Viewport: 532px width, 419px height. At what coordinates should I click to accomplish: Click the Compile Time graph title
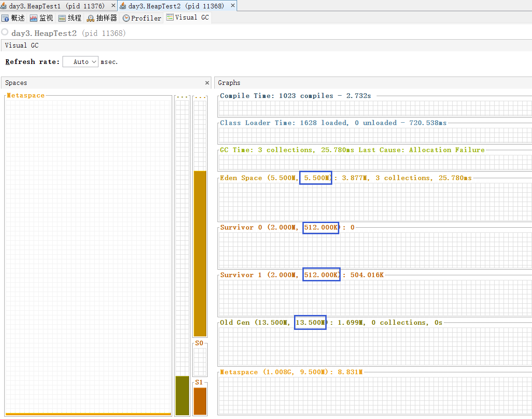[295, 96]
